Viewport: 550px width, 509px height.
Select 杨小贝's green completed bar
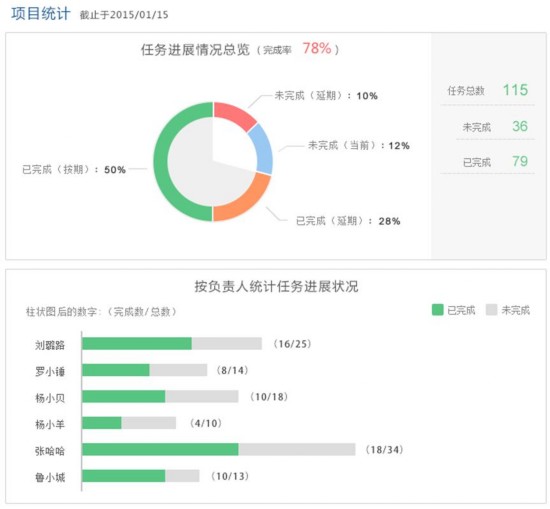[x=123, y=396]
